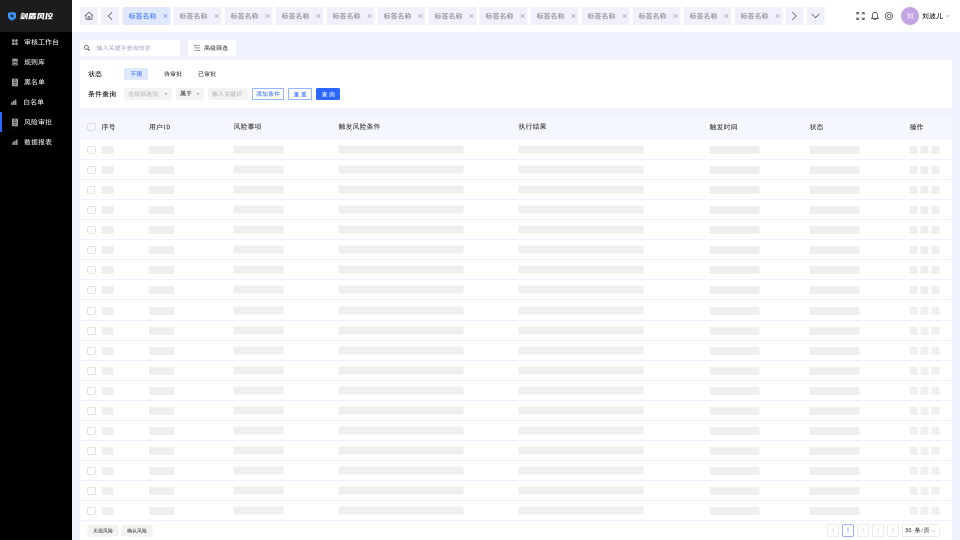
Task: Click the 执行结果 column header
Action: pyautogui.click(x=532, y=127)
